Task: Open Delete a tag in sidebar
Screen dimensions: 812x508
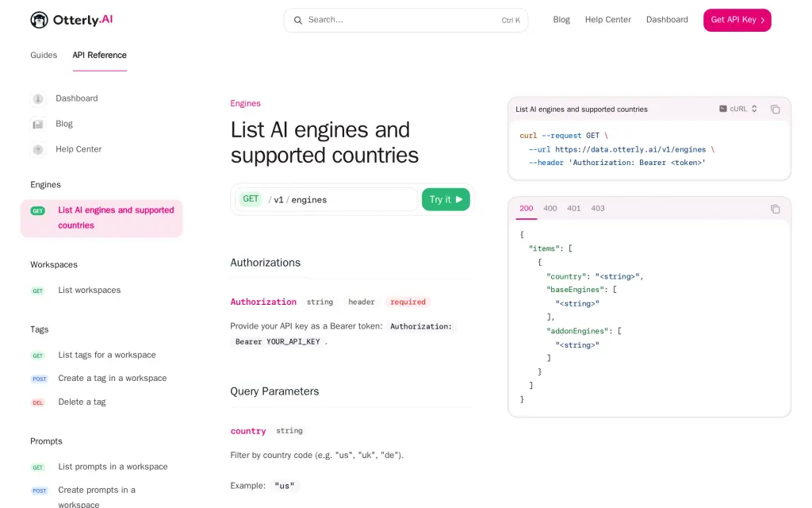Action: pyautogui.click(x=82, y=402)
